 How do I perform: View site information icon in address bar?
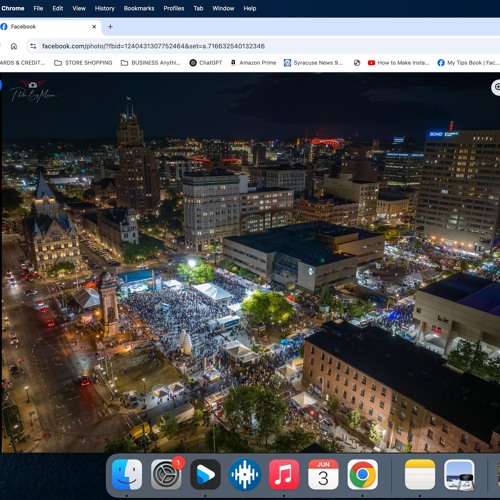[x=33, y=46]
